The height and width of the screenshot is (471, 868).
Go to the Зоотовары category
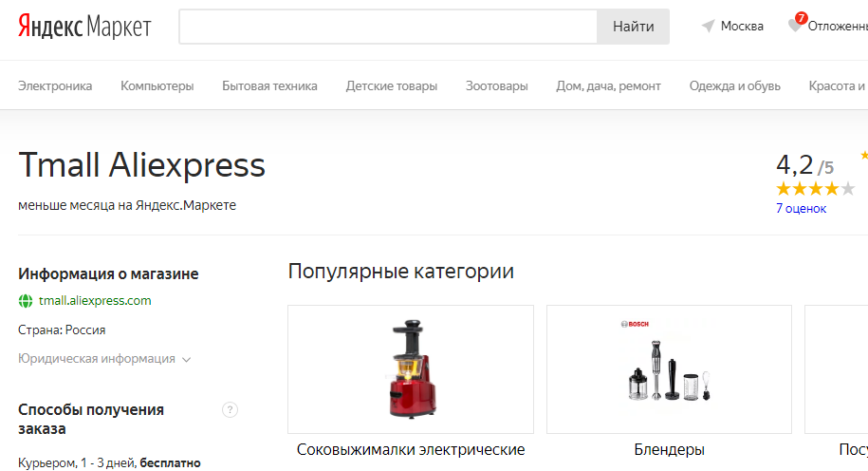coord(496,86)
